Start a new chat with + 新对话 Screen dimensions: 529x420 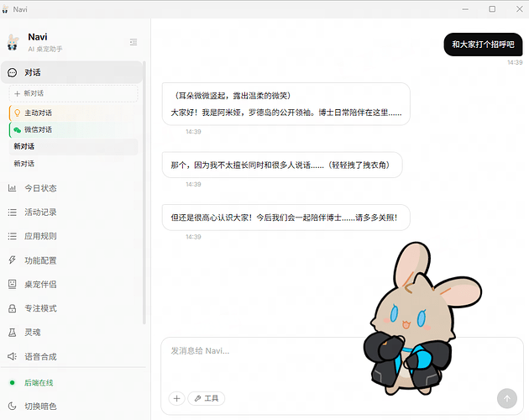pyautogui.click(x=73, y=93)
